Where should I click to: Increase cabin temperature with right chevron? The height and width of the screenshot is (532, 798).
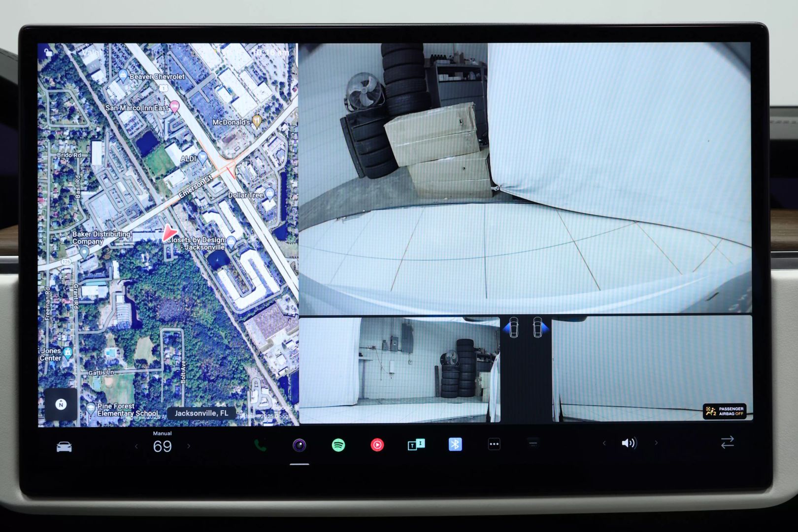tap(189, 446)
